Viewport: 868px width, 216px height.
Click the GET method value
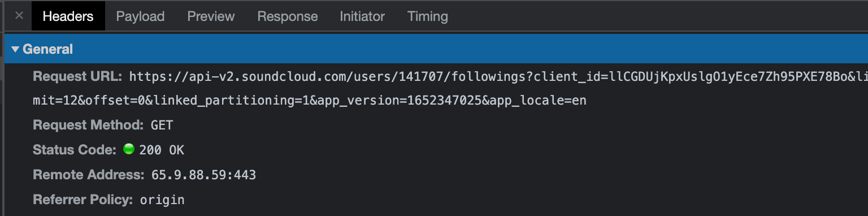point(162,125)
